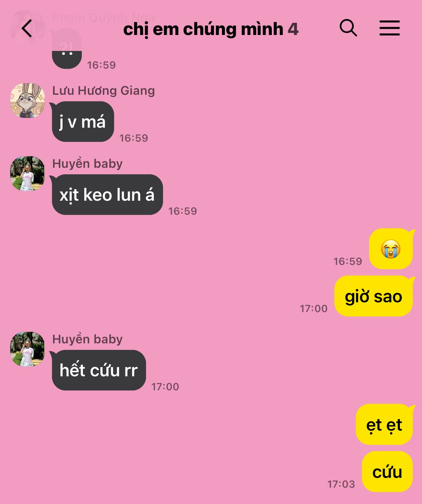Tap sender name Huyền baby above 'xịt keo'
The image size is (422, 504).
tap(87, 164)
